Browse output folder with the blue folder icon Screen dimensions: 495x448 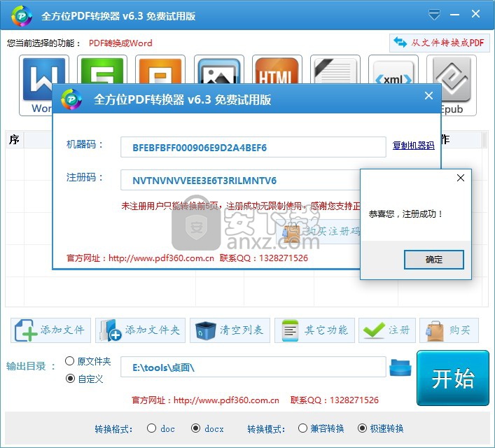(400, 367)
